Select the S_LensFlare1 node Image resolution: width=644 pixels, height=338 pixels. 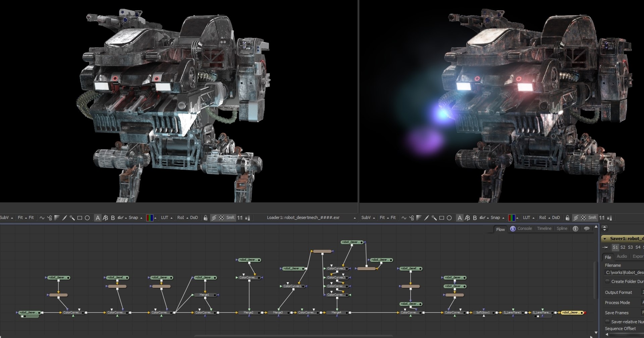point(513,313)
